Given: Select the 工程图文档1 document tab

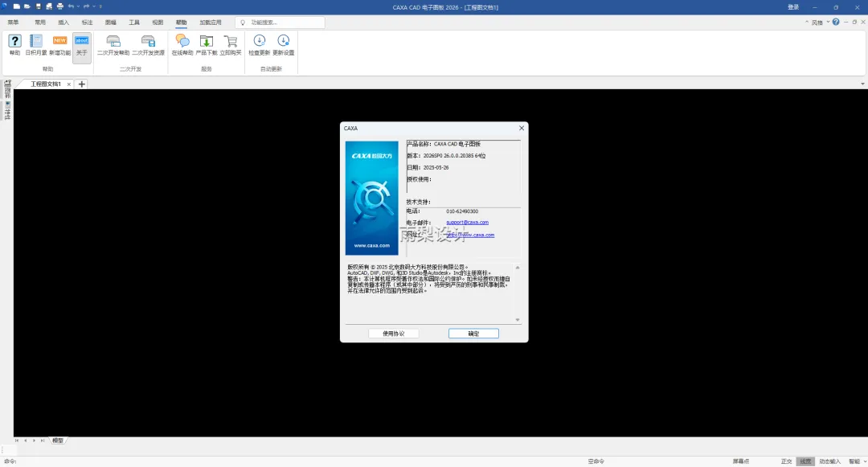Looking at the screenshot, I should point(45,84).
